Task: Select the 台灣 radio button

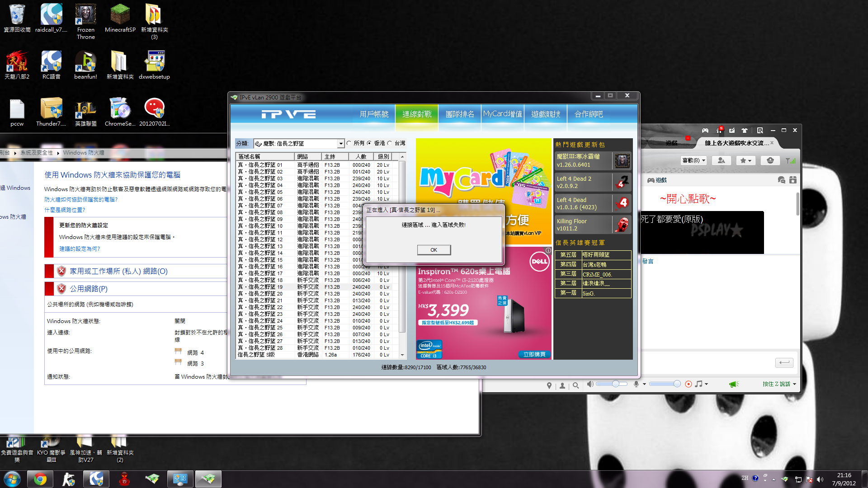Action: [390, 143]
